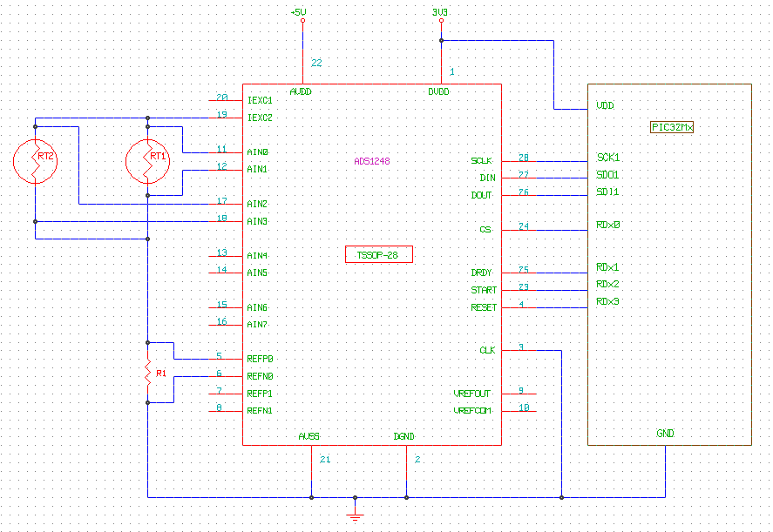Click the AVDD pin label
The height and width of the screenshot is (532, 773).
[x=301, y=91]
